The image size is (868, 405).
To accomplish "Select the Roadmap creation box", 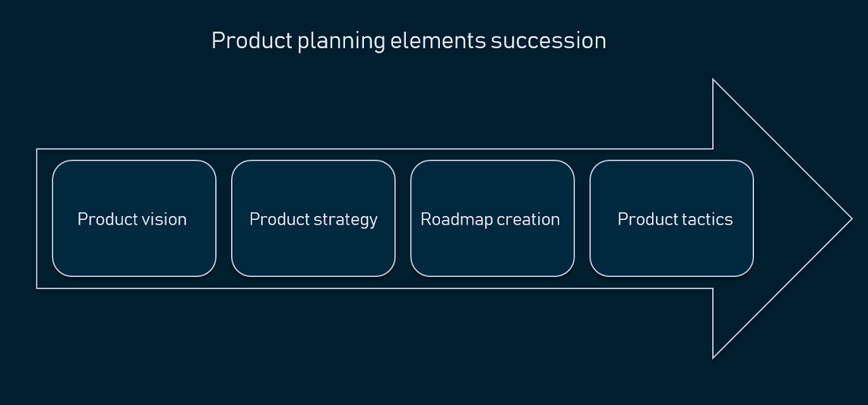I will click(x=493, y=218).
